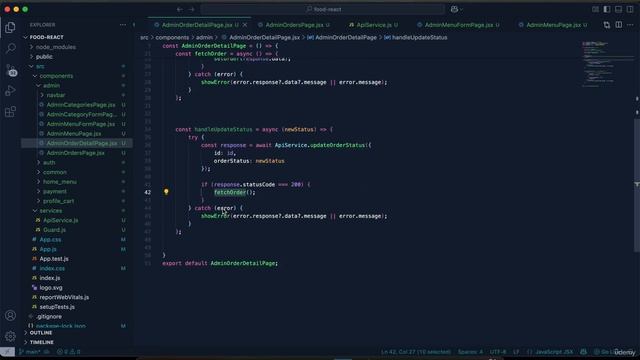Change language mode JavaScript JSX
The image size is (640, 360).
pyautogui.click(x=554, y=351)
